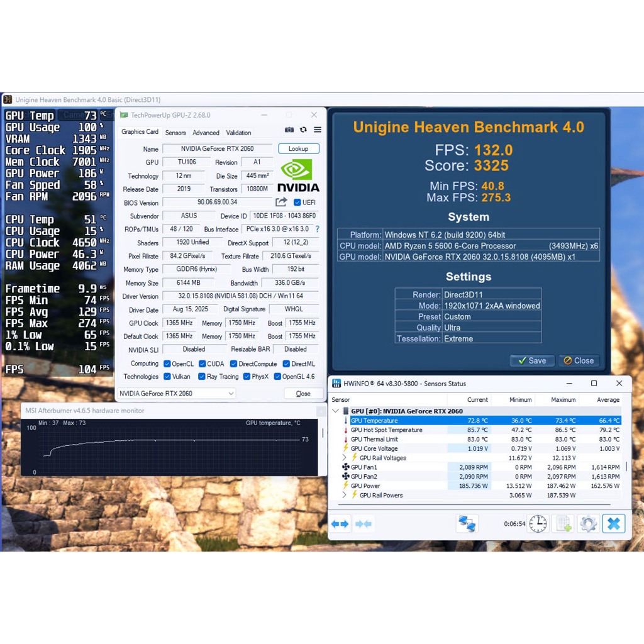This screenshot has width=644, height=644.
Task: Open the GPU-Z hamburger menu
Action: point(318,130)
